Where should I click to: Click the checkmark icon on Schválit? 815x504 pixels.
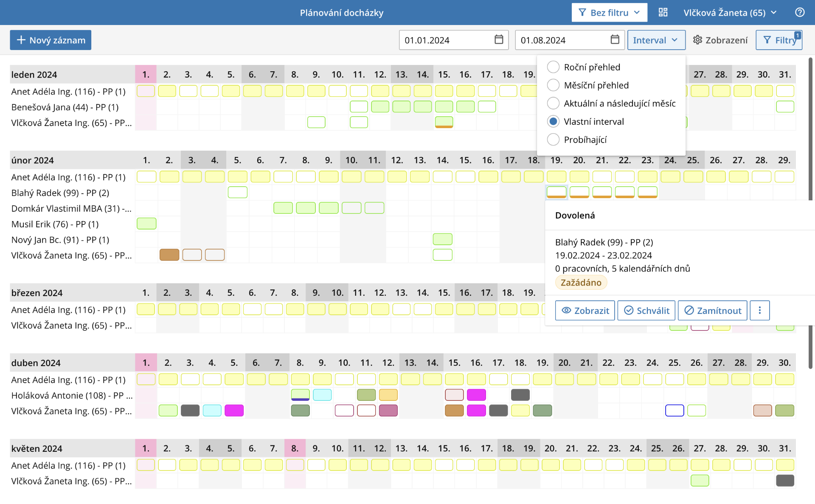[629, 311]
